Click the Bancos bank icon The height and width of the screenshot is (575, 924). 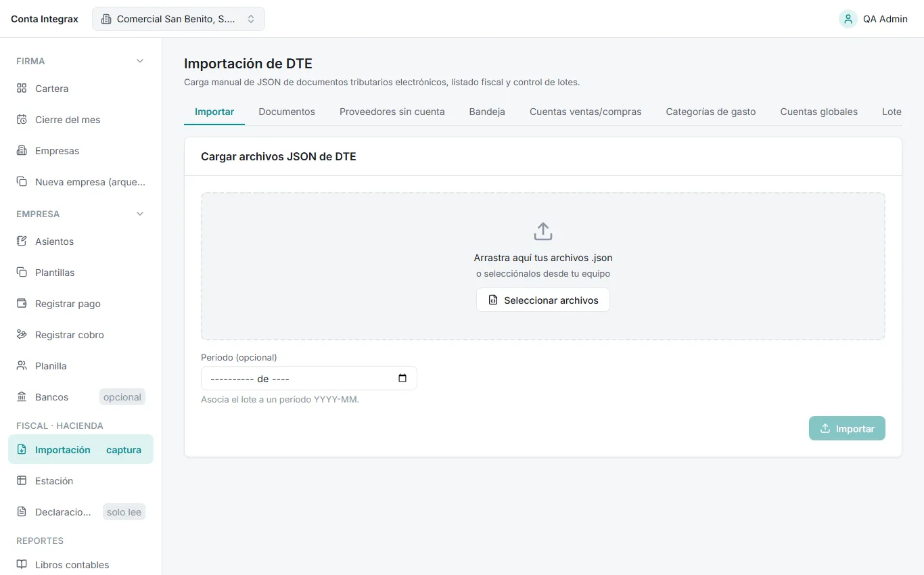(x=22, y=397)
